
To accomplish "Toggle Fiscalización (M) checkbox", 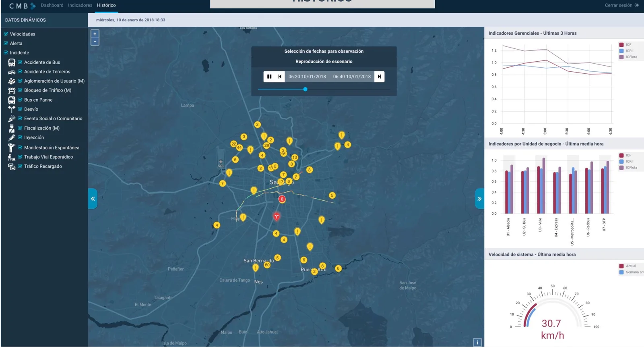I will point(20,128).
